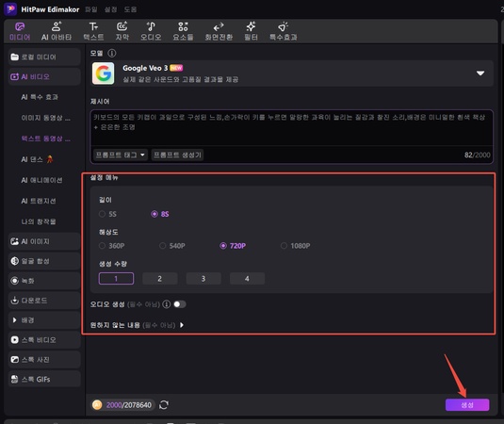This screenshot has height=424, width=504.
Task: Open 스톡 GIFs in the sidebar
Action: [44, 380]
